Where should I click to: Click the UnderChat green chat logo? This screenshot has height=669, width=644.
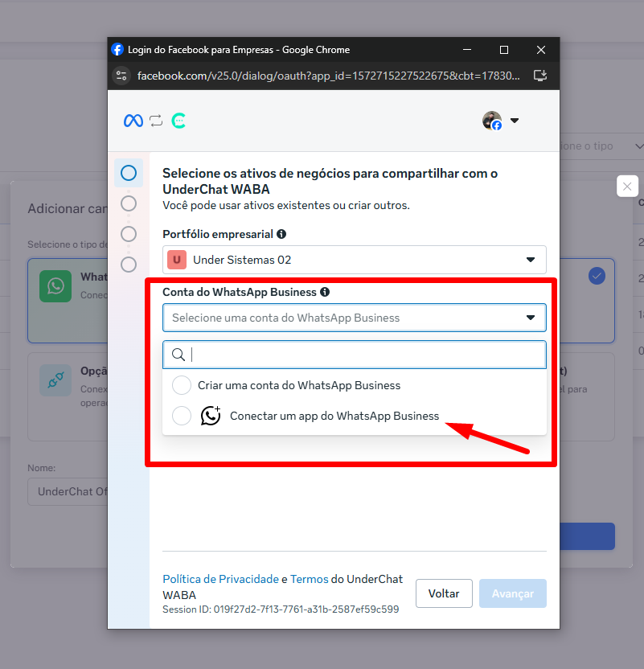(x=178, y=121)
